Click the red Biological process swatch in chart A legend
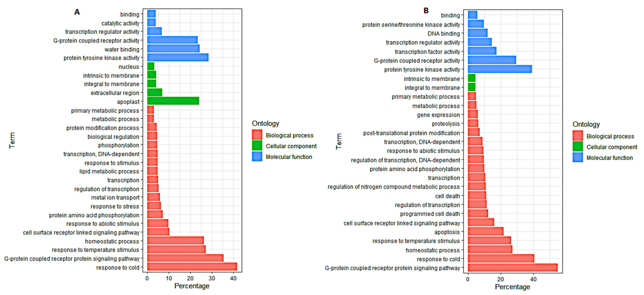The image size is (644, 295). [257, 135]
